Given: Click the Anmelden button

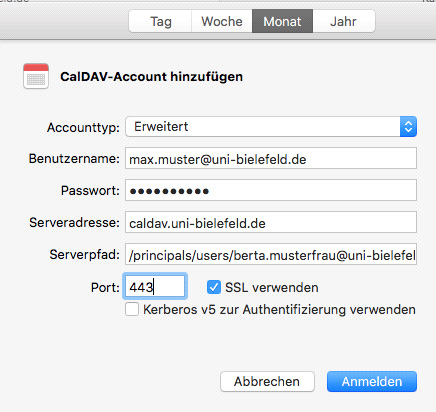Looking at the screenshot, I should point(372,382).
